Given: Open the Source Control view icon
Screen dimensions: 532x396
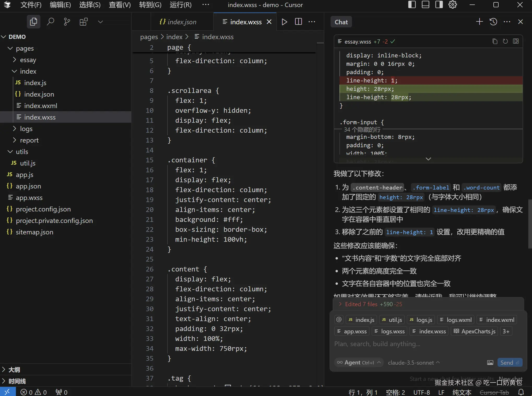Looking at the screenshot, I should point(67,22).
